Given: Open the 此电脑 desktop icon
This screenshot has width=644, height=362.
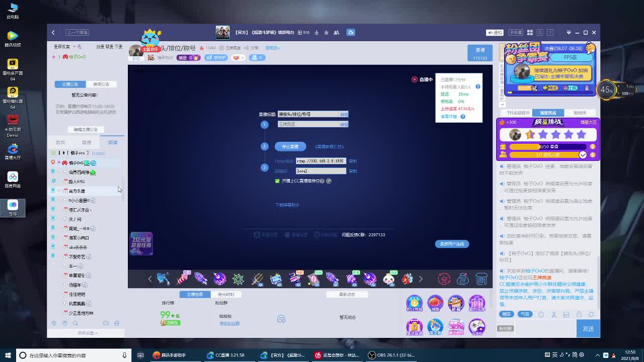Looking at the screenshot, I should 13,11.
